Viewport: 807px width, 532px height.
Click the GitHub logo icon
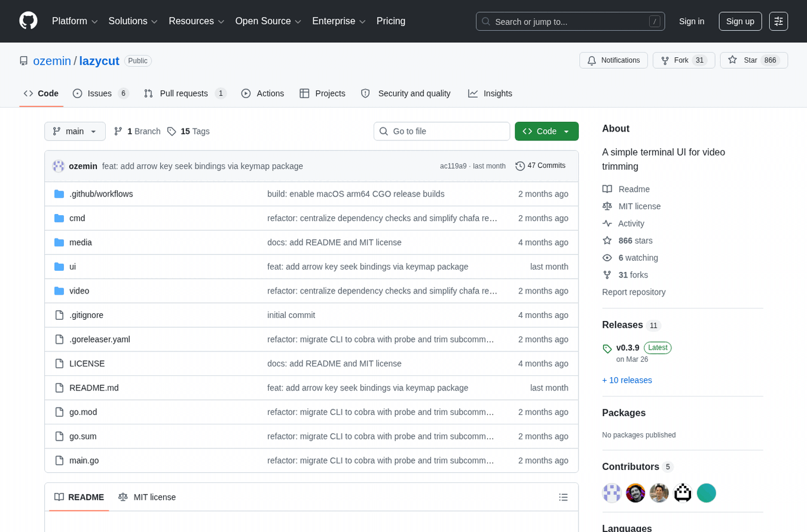28,21
